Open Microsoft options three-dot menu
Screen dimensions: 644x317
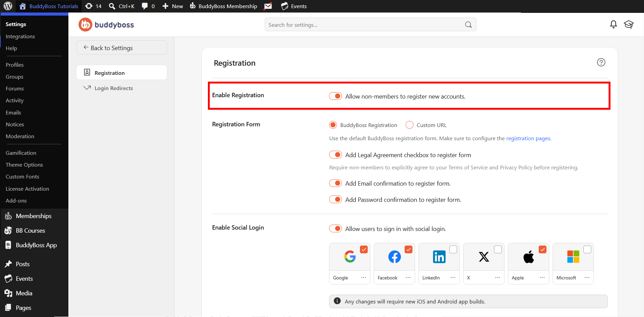[x=587, y=278]
